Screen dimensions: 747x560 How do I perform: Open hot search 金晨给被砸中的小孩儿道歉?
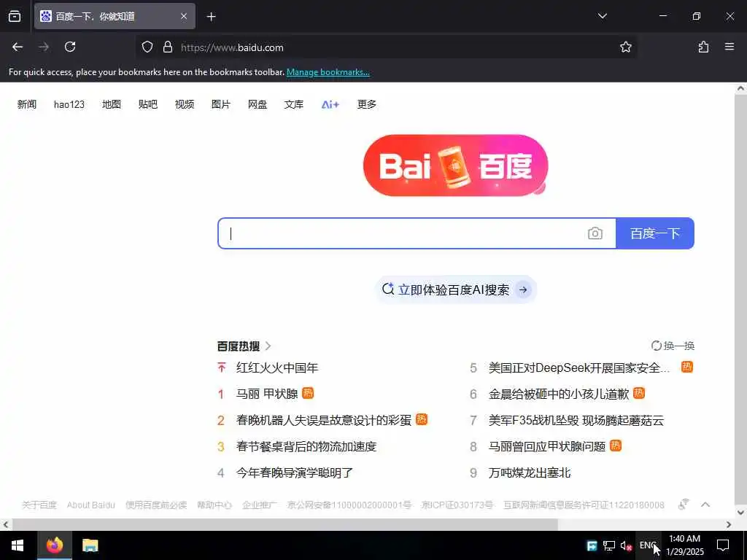coord(559,394)
